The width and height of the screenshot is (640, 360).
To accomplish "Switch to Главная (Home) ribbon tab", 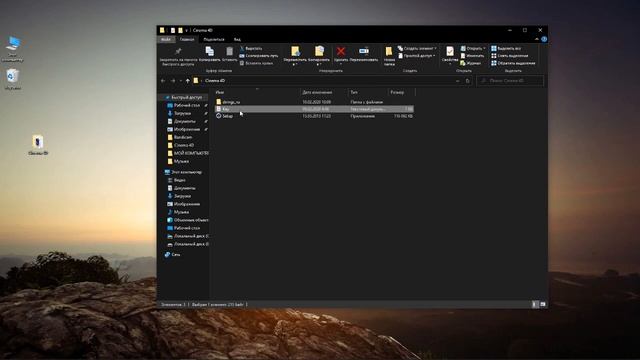I will click(x=187, y=39).
